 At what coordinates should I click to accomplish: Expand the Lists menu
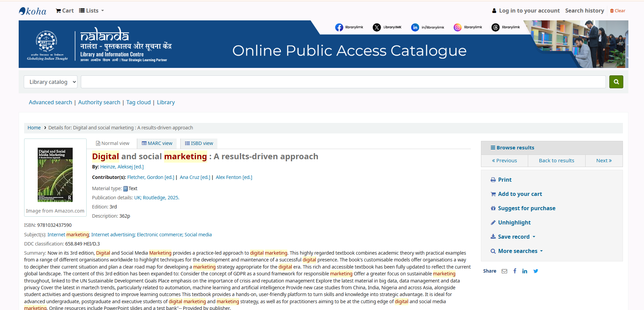click(x=92, y=11)
